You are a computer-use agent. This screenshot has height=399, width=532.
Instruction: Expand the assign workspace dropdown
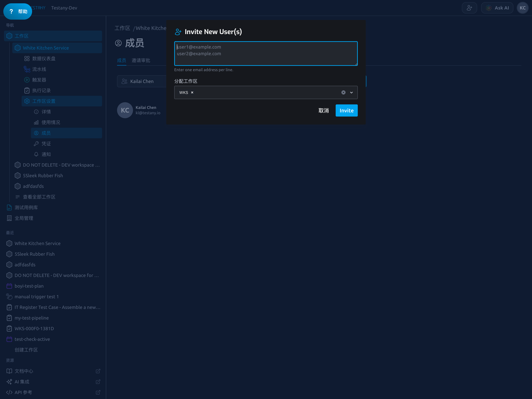point(351,92)
